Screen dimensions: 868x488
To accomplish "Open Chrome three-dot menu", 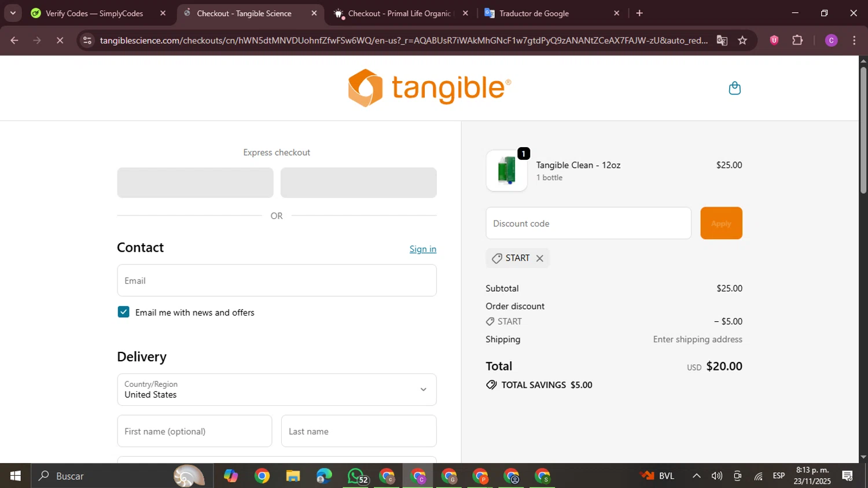I will pyautogui.click(x=854, y=41).
